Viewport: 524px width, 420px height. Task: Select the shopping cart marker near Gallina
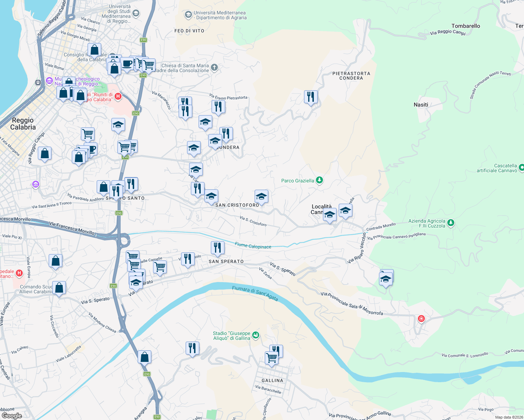[x=272, y=357]
